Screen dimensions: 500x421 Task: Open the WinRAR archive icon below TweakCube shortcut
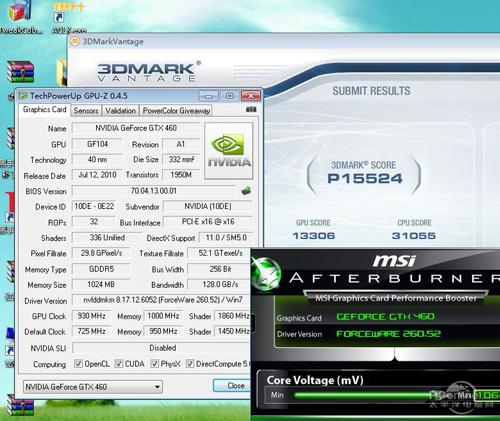[21, 71]
